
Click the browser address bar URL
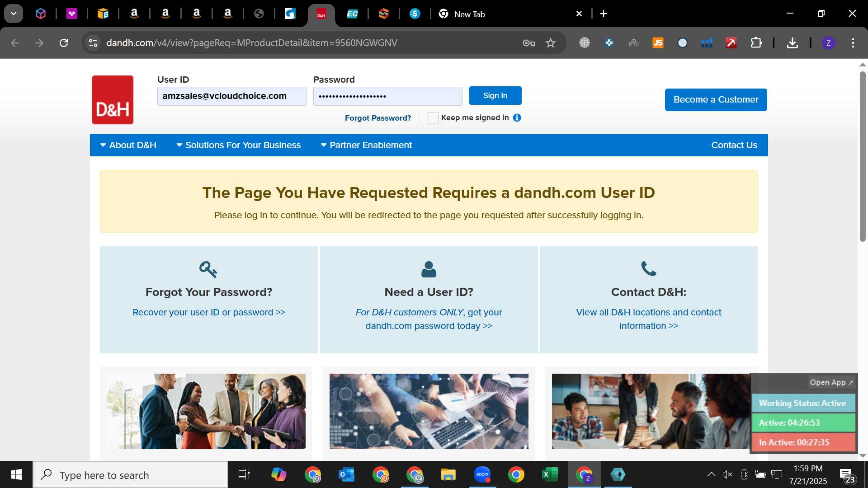[x=252, y=43]
